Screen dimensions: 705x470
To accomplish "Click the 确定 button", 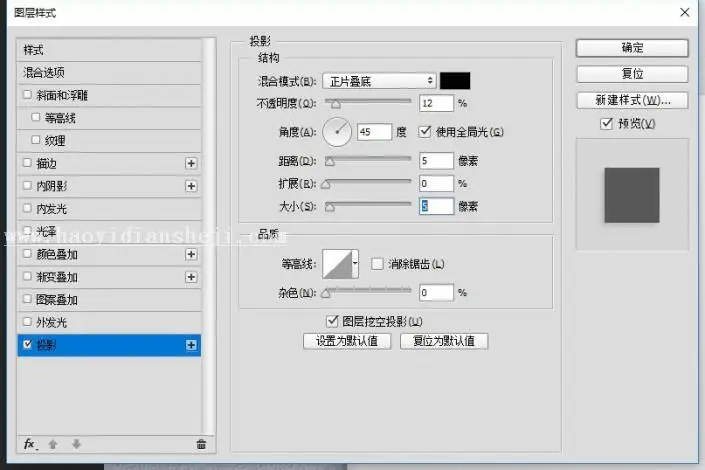I will [x=632, y=48].
